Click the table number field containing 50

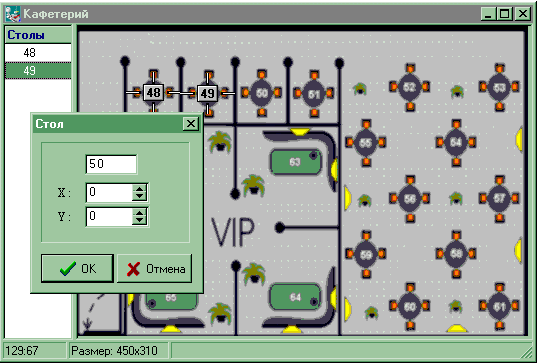coord(111,164)
